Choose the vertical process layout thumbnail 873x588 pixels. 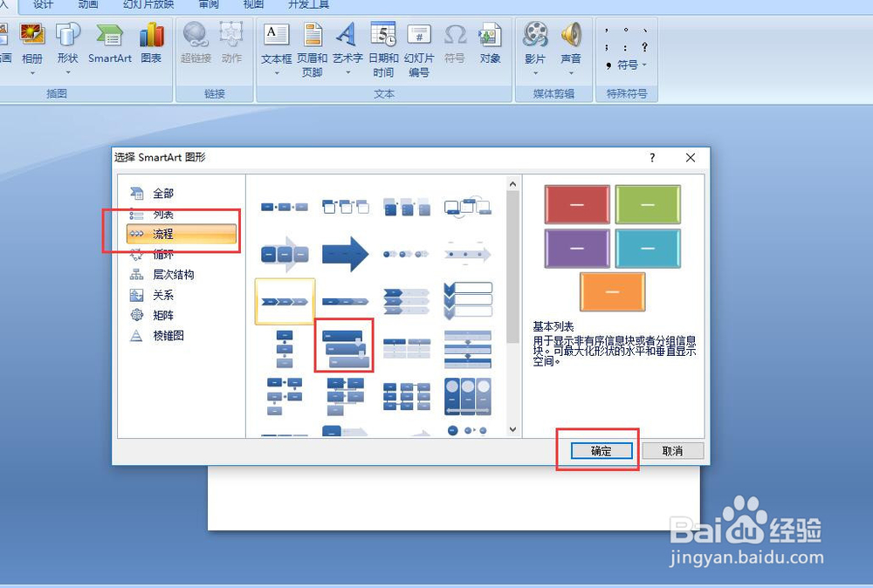click(285, 348)
